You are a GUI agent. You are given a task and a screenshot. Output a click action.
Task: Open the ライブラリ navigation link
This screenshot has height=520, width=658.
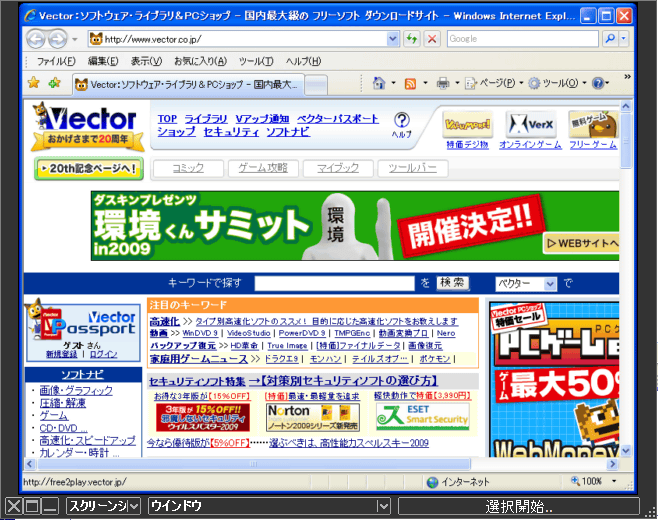coord(206,119)
